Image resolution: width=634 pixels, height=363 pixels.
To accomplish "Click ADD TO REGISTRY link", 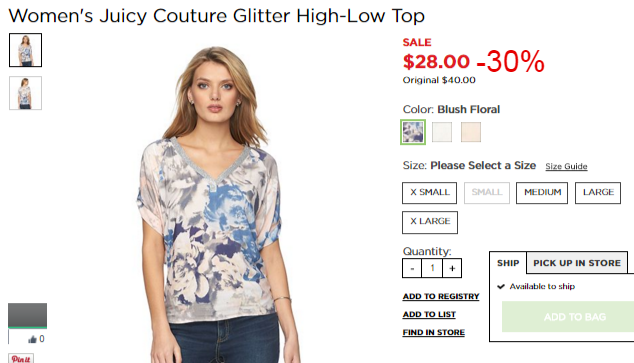I will tap(441, 296).
